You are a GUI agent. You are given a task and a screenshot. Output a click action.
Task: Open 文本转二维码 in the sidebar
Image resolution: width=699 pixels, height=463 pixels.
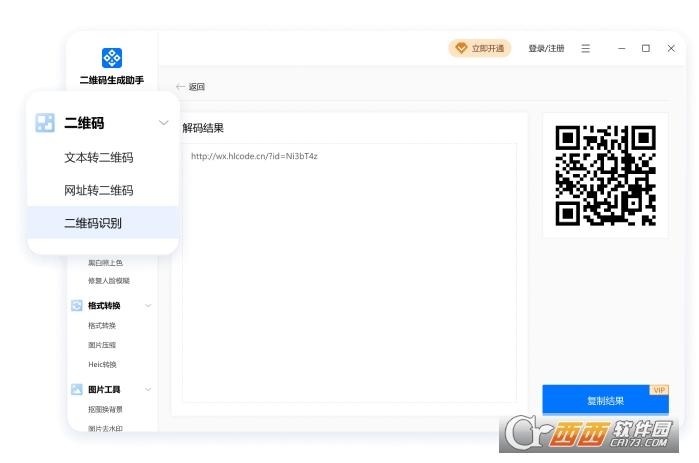pyautogui.click(x=99, y=157)
